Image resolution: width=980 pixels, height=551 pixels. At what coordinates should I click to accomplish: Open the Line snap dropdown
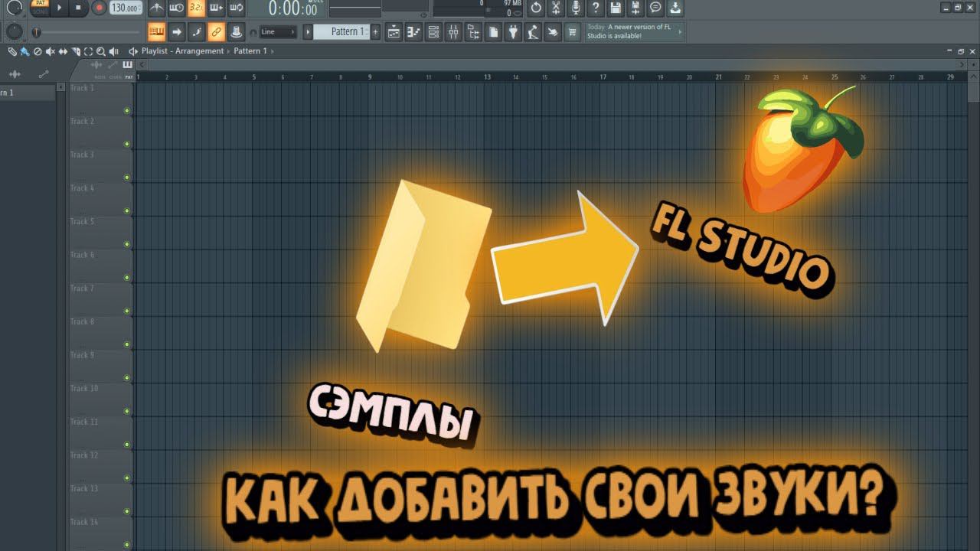(x=277, y=31)
